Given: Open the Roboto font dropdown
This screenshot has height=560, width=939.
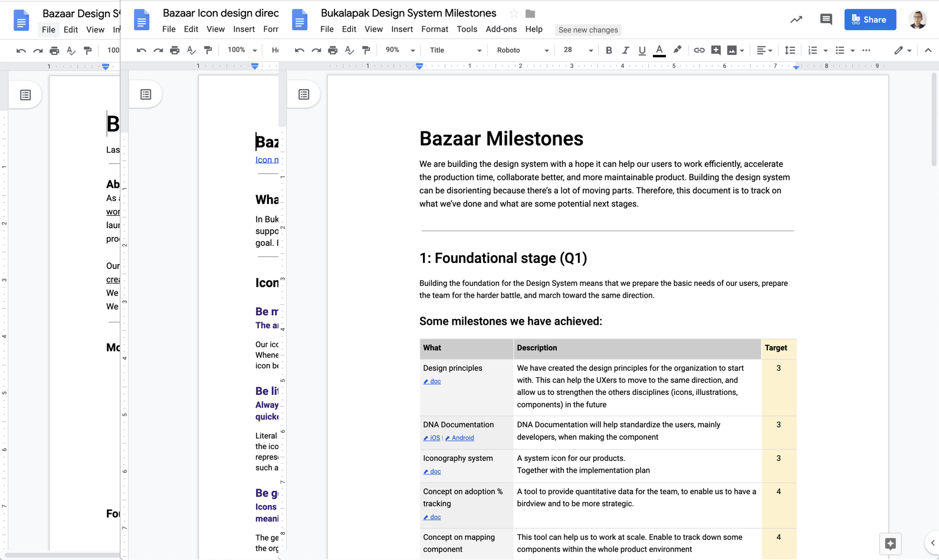Looking at the screenshot, I should coord(523,50).
